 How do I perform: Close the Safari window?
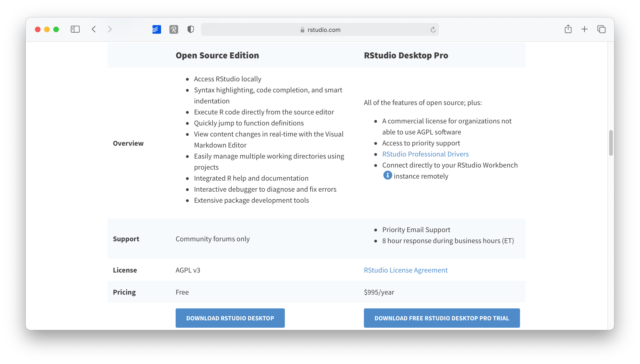coord(38,29)
